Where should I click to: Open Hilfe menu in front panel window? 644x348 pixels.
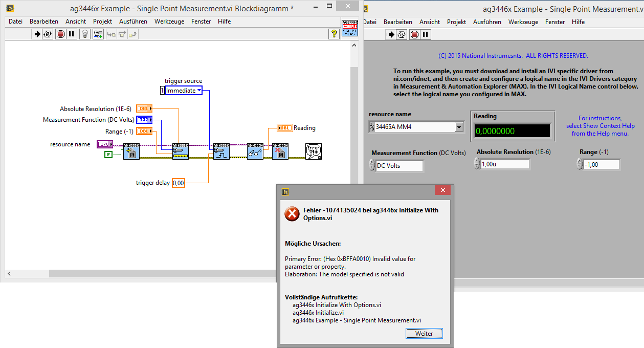[x=579, y=22]
